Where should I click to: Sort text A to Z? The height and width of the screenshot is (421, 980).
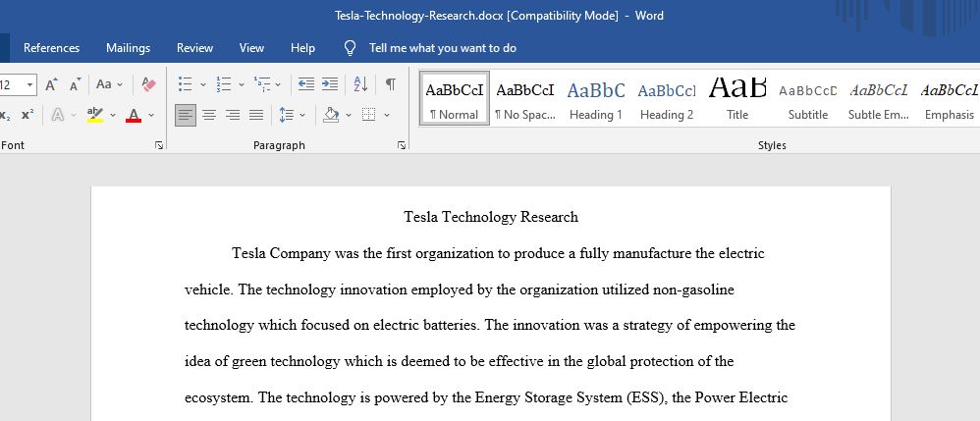[360, 84]
